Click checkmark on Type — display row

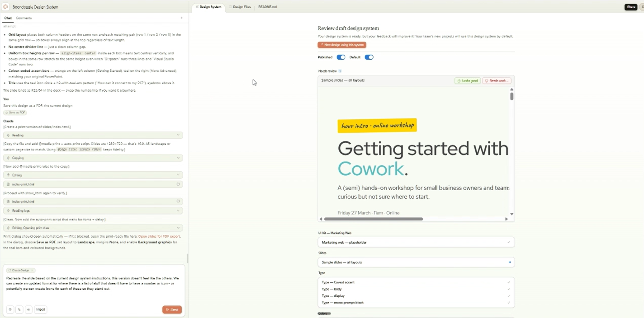[x=509, y=296]
